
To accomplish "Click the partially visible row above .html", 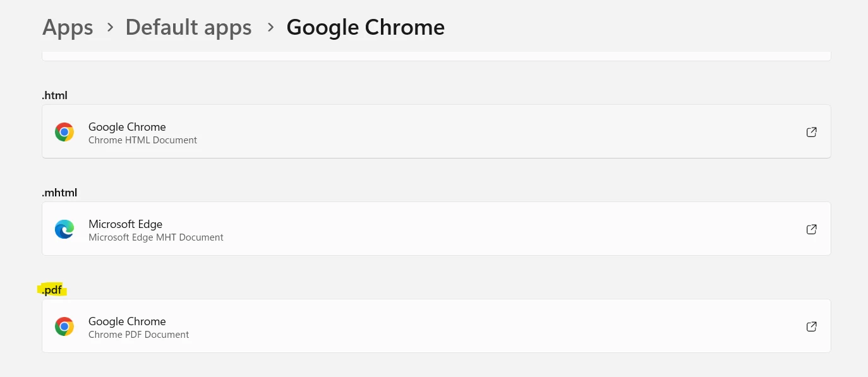I will (436, 56).
